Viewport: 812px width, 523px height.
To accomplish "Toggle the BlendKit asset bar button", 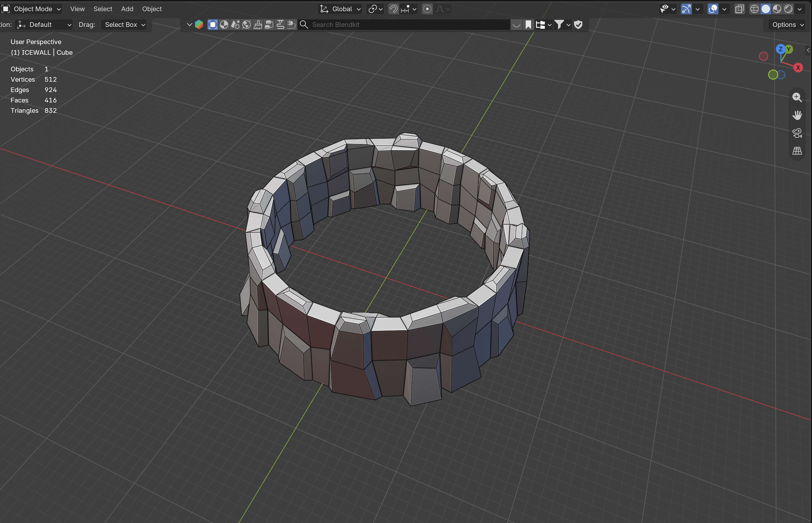I will click(x=517, y=25).
